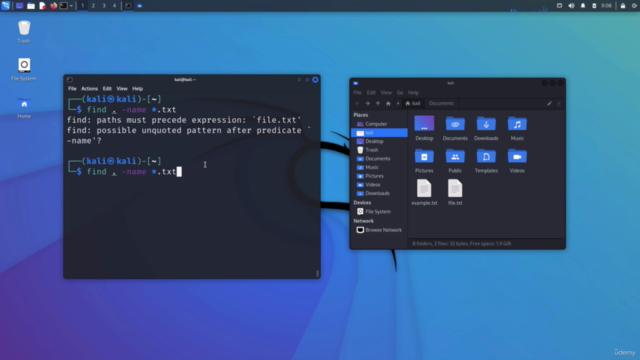Switch to workspace 2
The image size is (640, 360).
click(93, 6)
